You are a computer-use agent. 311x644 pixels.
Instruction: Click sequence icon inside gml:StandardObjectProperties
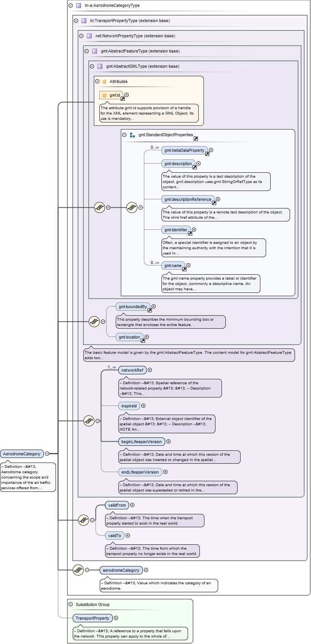[x=132, y=207]
